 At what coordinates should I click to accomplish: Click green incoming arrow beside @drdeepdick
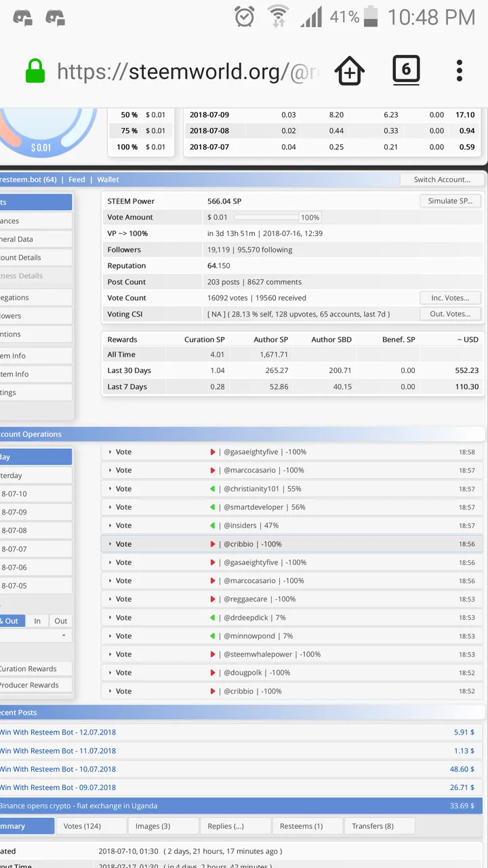(x=213, y=617)
